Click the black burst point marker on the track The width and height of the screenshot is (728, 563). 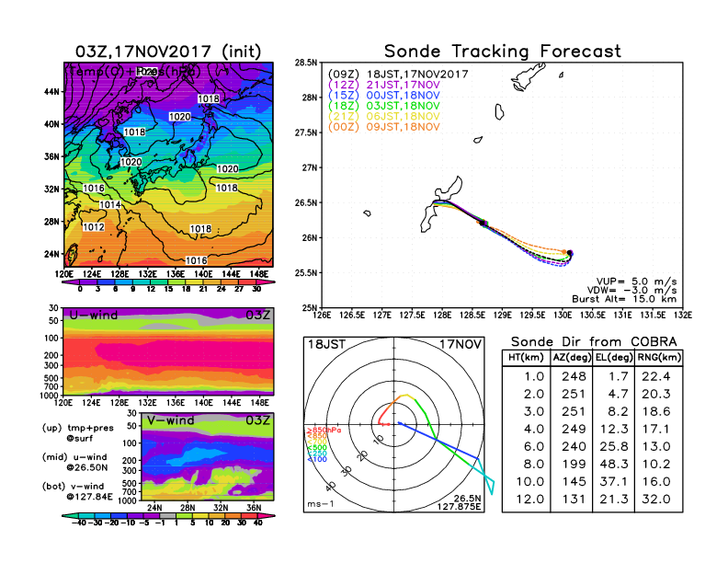(483, 224)
